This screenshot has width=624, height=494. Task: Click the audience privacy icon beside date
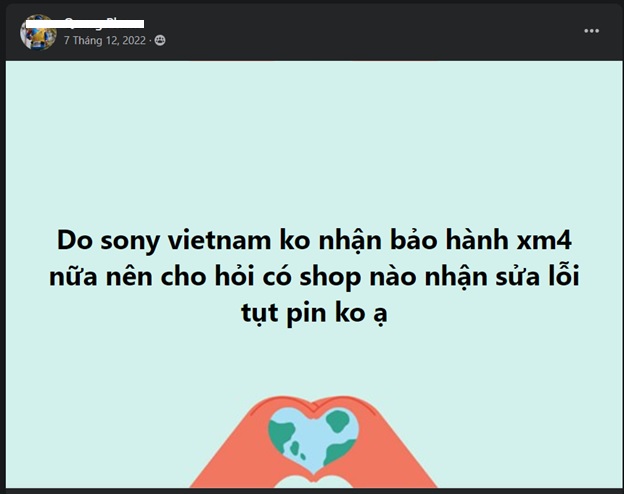[x=160, y=40]
